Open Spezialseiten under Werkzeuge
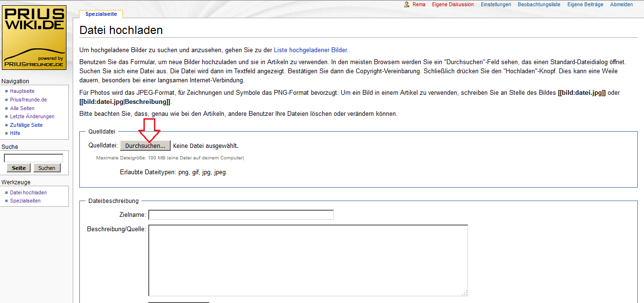This screenshot has width=644, height=303. [25, 201]
